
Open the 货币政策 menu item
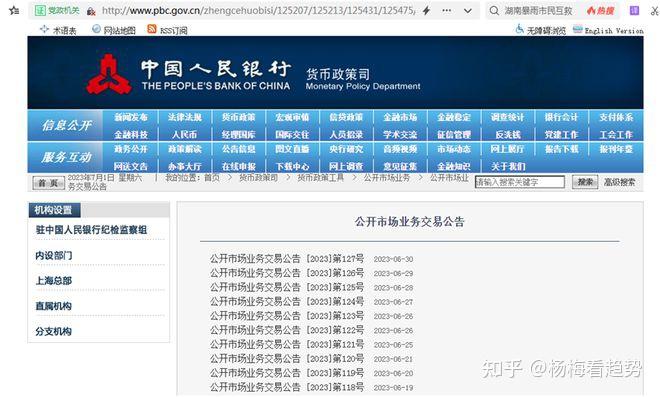click(x=239, y=117)
